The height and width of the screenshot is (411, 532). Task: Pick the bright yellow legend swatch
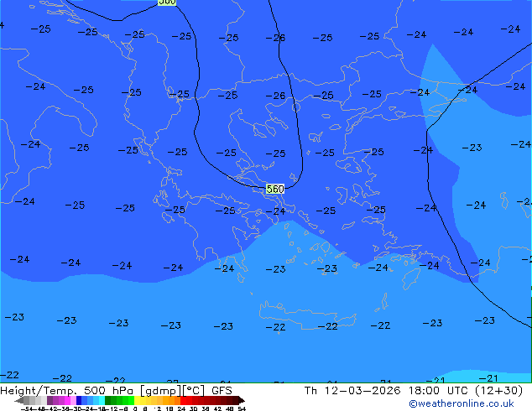137,400
